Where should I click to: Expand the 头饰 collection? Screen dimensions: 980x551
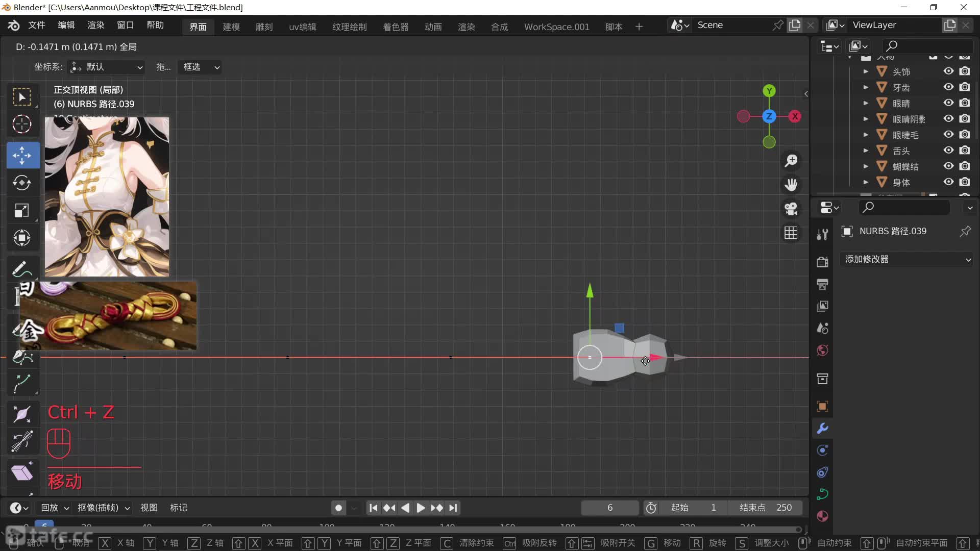coord(866,71)
